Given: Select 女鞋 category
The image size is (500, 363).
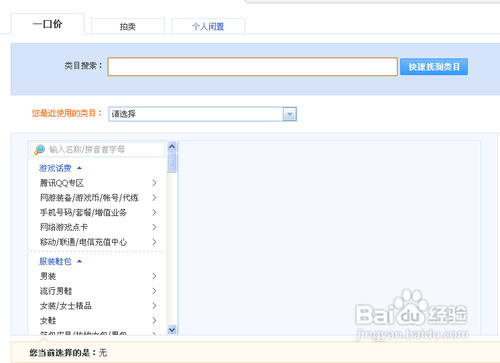Looking at the screenshot, I should [48, 320].
